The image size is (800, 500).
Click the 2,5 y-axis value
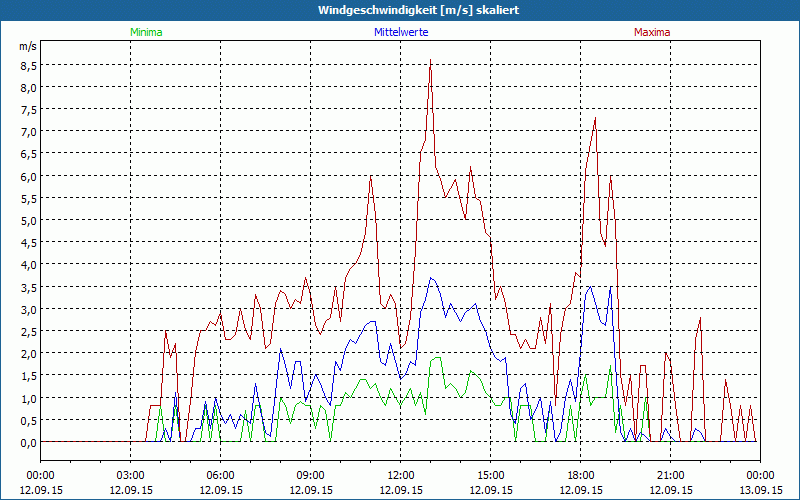pos(28,331)
